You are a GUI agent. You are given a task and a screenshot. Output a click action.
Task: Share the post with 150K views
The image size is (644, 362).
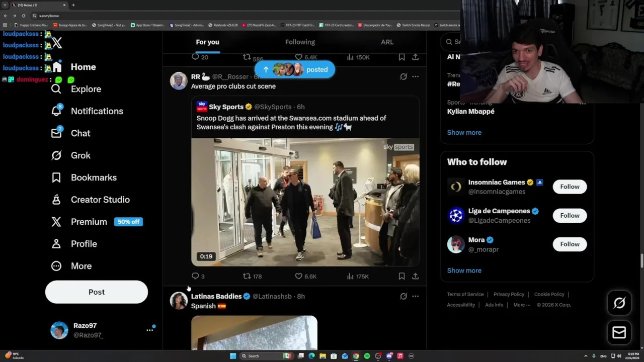tap(415, 57)
